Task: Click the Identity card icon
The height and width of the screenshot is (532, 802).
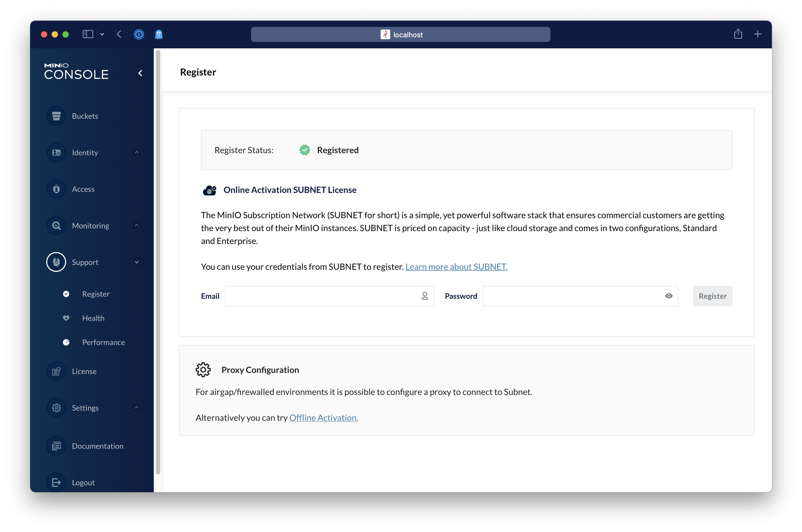Action: [x=56, y=153]
